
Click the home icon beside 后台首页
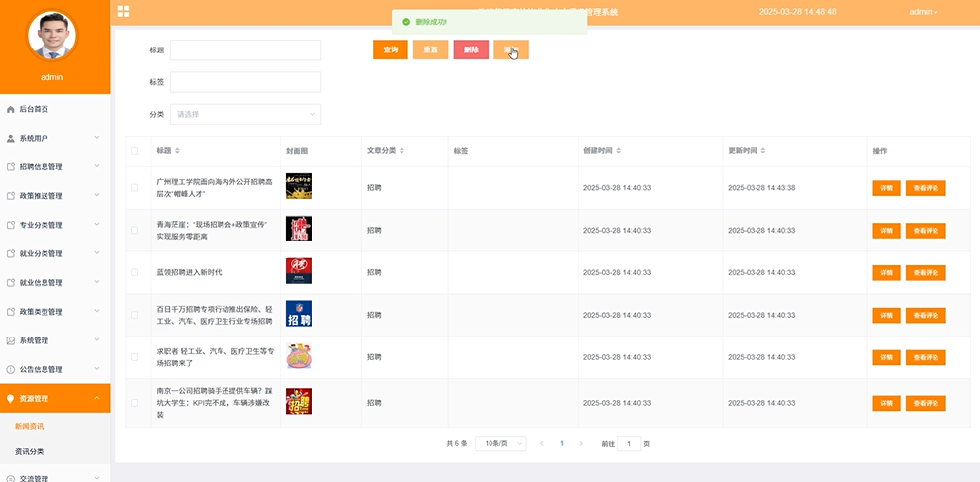(x=10, y=109)
